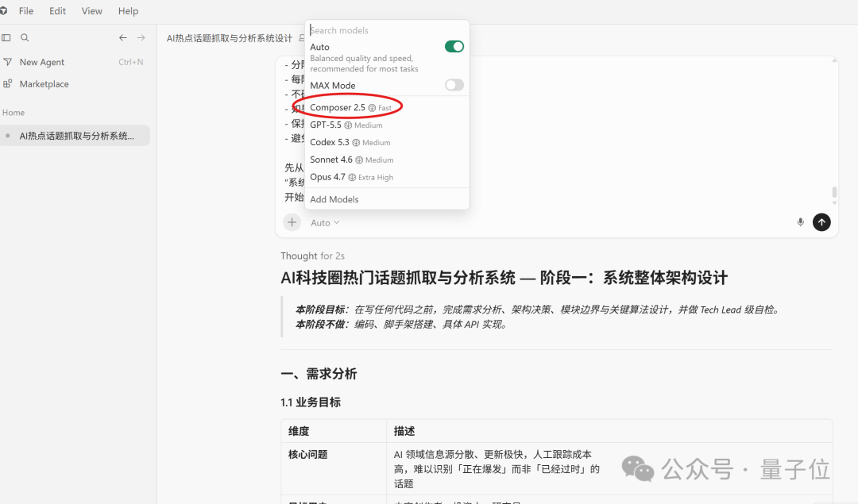858x504 pixels.
Task: Go forward with the right arrow
Action: (141, 38)
